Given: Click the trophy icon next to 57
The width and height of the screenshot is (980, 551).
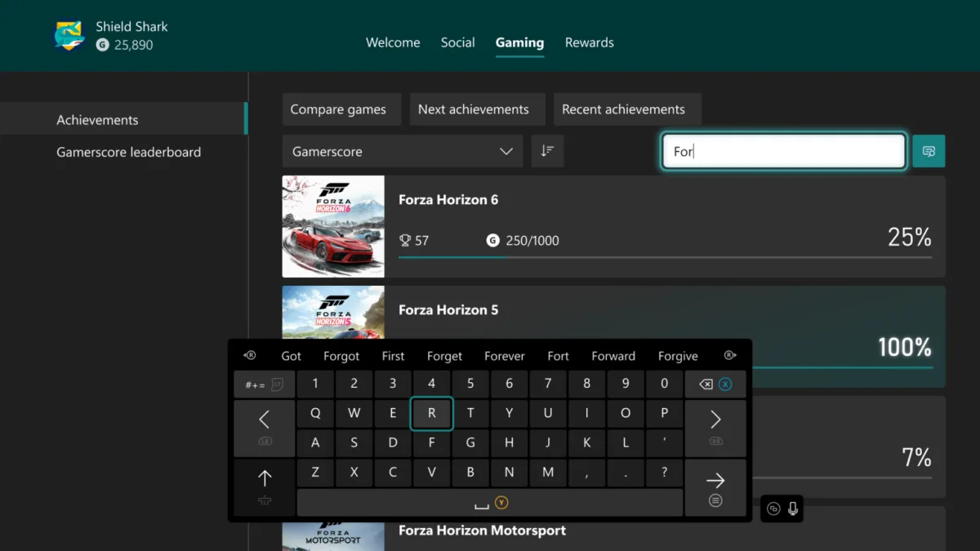Looking at the screenshot, I should tap(404, 241).
